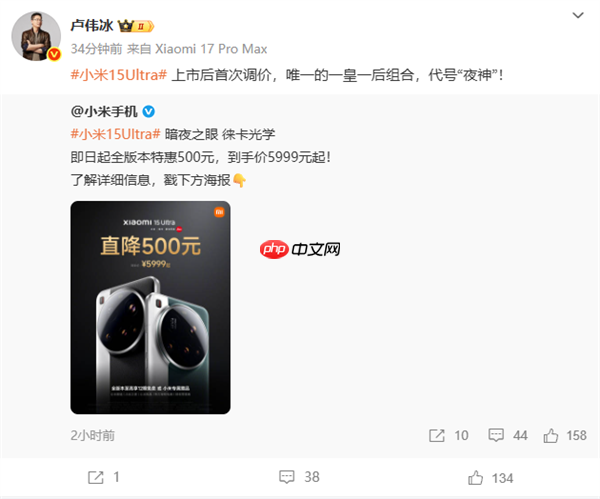600x499 pixels.
Task: Open the #小米15Ultra# hashtag in main post
Action: (119, 75)
